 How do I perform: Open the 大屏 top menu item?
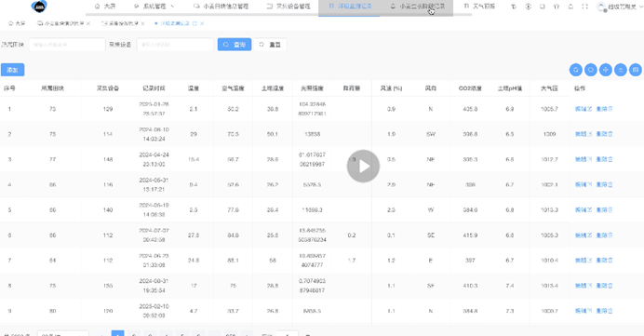click(x=105, y=7)
